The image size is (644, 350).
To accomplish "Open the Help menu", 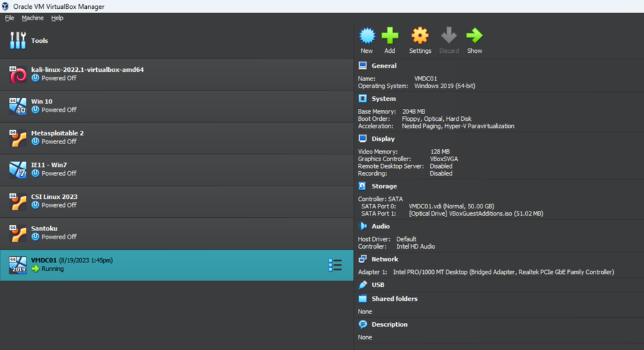I will (x=57, y=18).
